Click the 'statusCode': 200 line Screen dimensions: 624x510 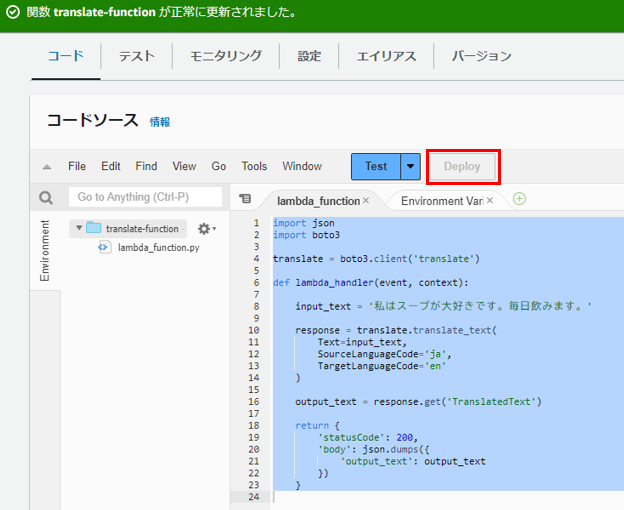(368, 437)
